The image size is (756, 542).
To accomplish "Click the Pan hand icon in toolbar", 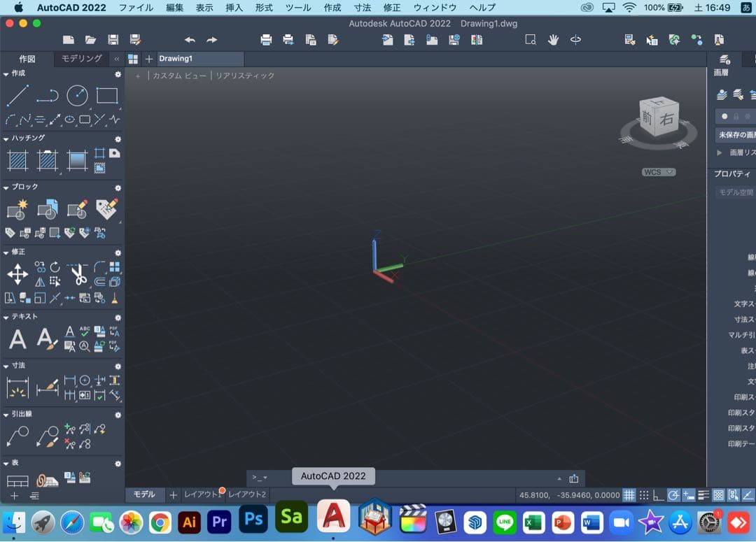I will pos(553,40).
